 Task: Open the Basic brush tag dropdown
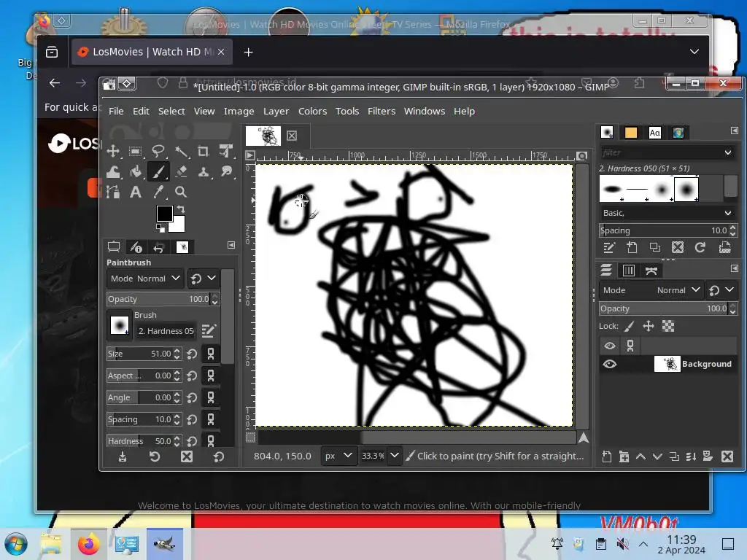tap(667, 213)
